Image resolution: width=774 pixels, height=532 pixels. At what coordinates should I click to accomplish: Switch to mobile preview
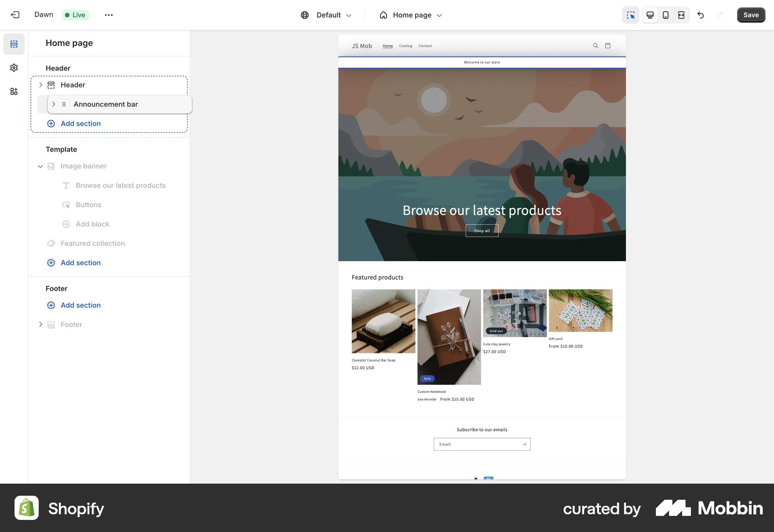point(666,15)
